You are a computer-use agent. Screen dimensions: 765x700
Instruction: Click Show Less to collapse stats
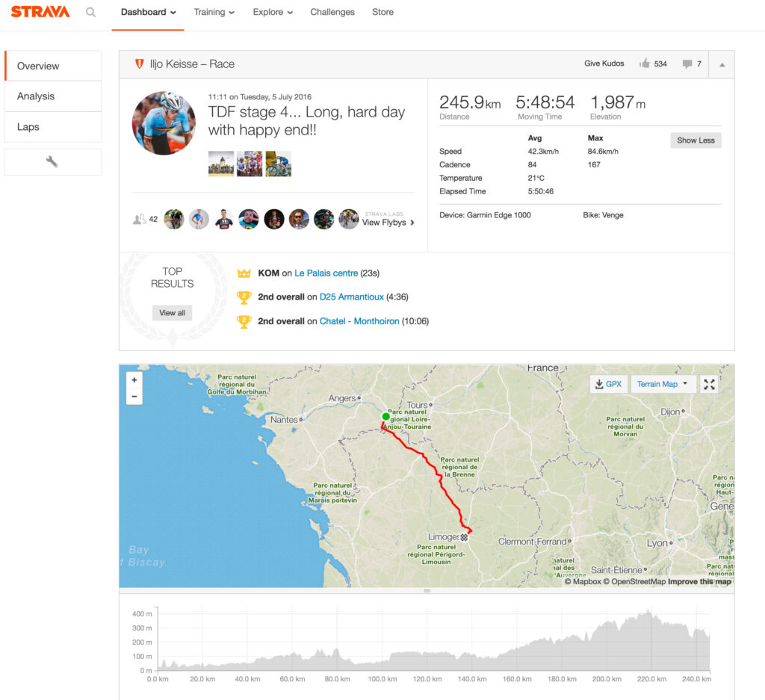696,140
